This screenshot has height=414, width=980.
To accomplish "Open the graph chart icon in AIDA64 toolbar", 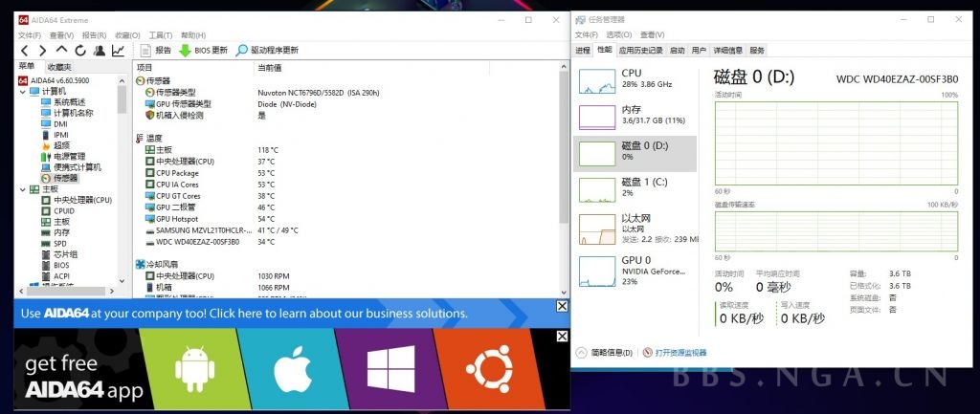I will click(118, 51).
